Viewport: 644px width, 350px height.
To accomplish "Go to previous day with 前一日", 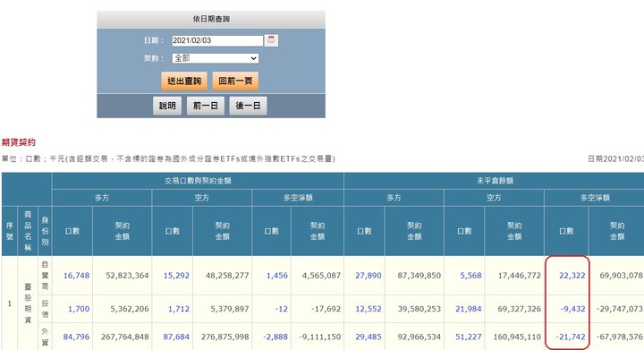I will pyautogui.click(x=206, y=106).
